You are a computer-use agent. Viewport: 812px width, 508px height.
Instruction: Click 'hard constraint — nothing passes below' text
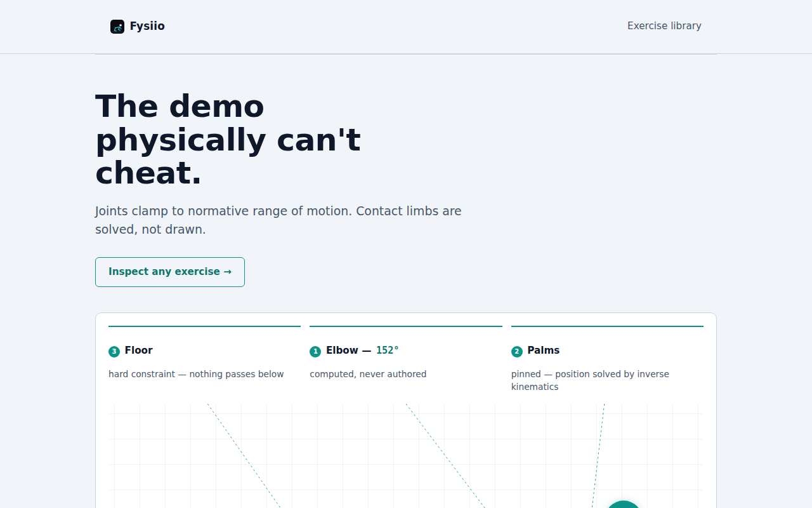[x=196, y=374]
